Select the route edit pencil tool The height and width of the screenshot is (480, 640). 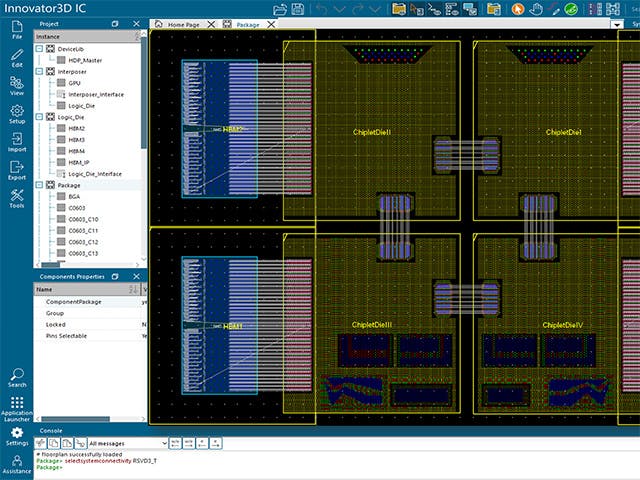click(553, 9)
